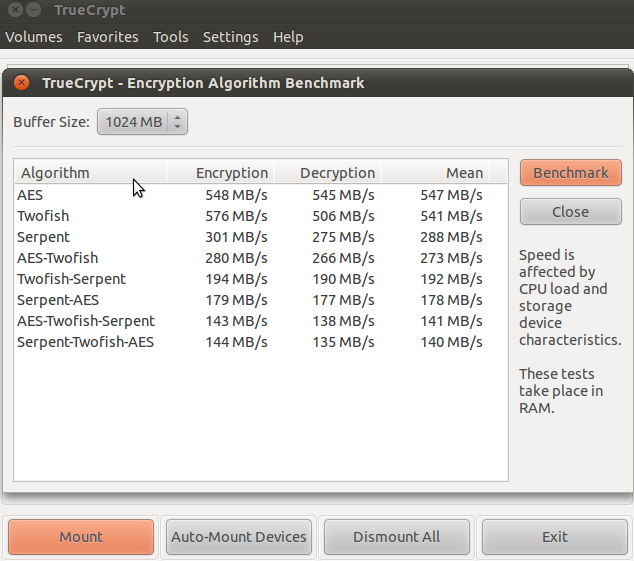Image resolution: width=634 pixels, height=561 pixels.
Task: Click the Buffer Size spinner arrows
Action: [x=178, y=122]
